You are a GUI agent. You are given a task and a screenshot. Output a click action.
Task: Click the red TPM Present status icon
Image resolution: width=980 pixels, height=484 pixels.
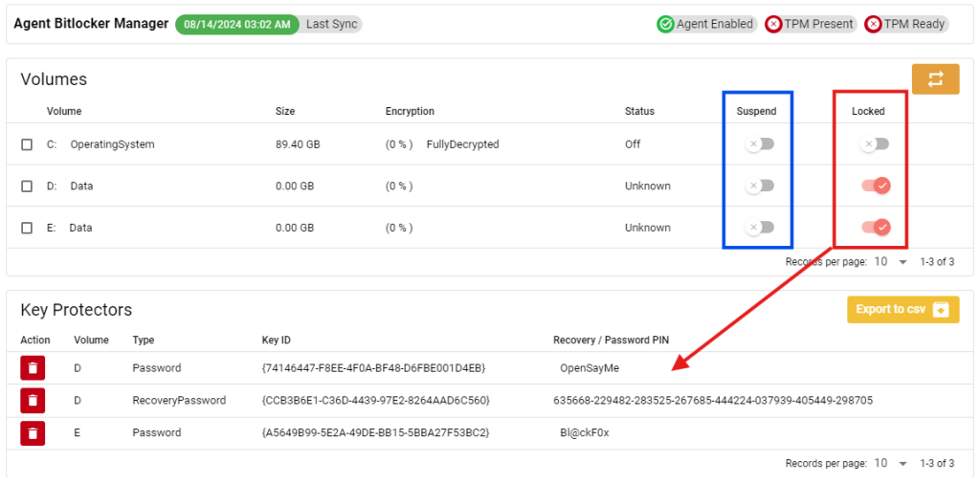(773, 24)
